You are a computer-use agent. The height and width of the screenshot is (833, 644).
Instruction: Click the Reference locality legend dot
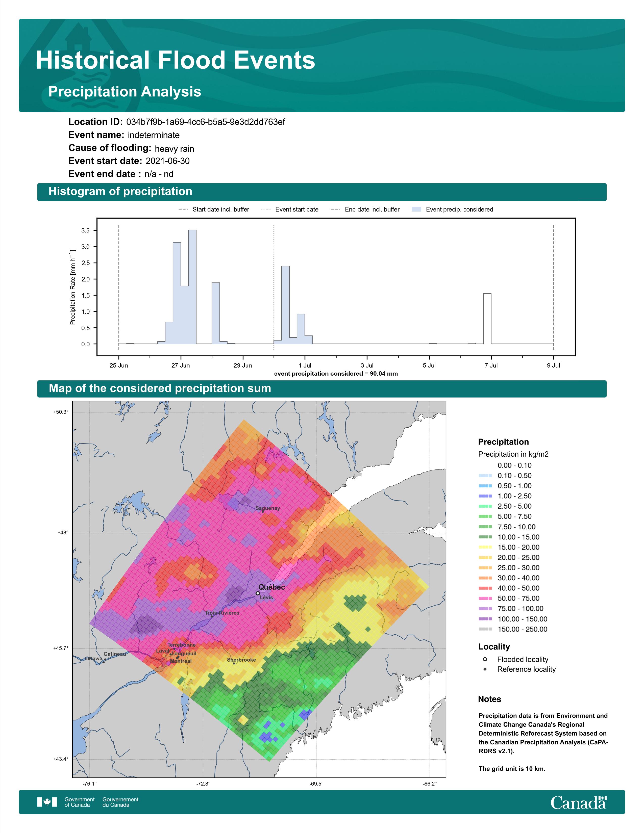point(485,669)
